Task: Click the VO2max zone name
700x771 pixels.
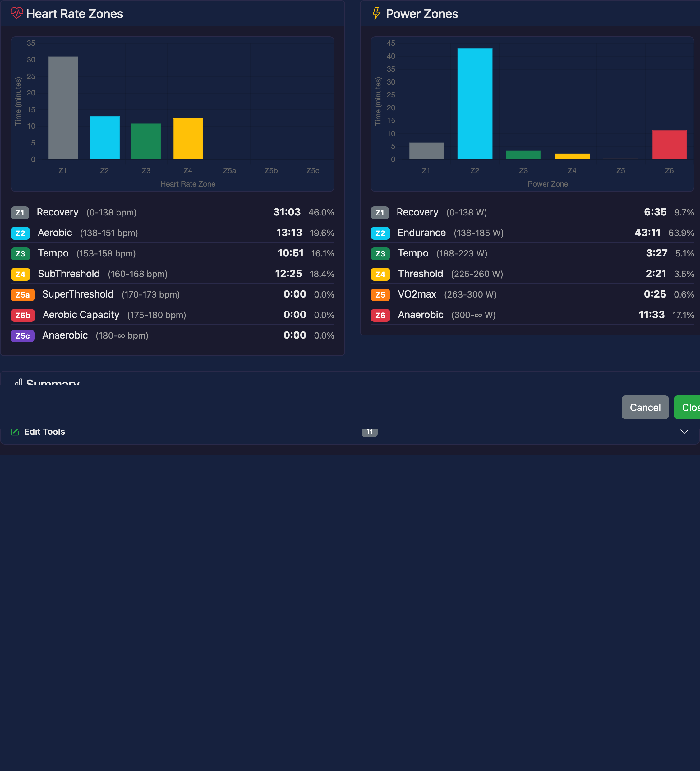Action: coord(417,294)
